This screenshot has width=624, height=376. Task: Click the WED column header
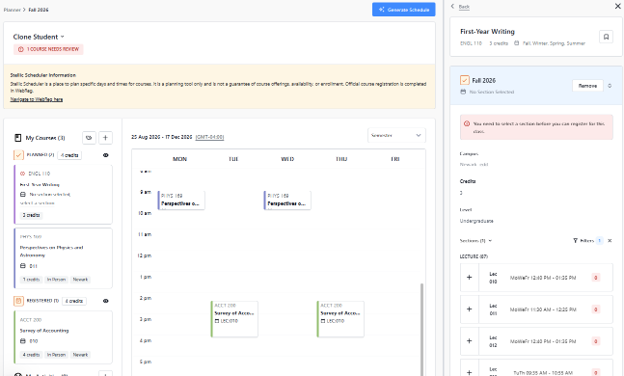tap(287, 159)
